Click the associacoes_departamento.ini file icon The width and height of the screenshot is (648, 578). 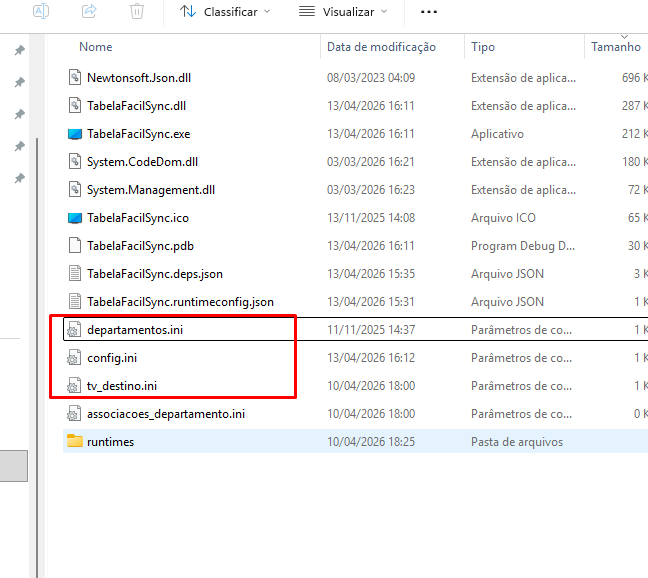click(74, 414)
